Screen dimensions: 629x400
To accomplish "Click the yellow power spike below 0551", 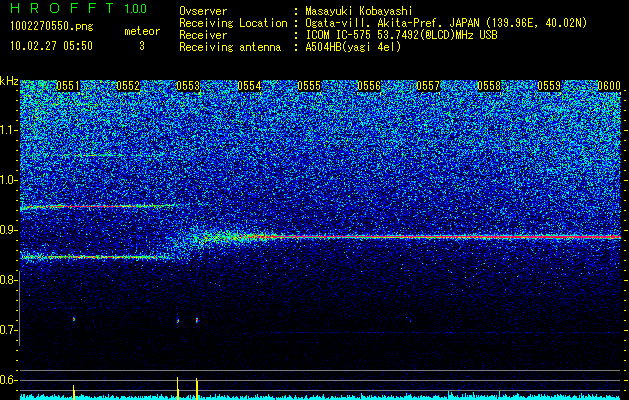I will (73, 392).
